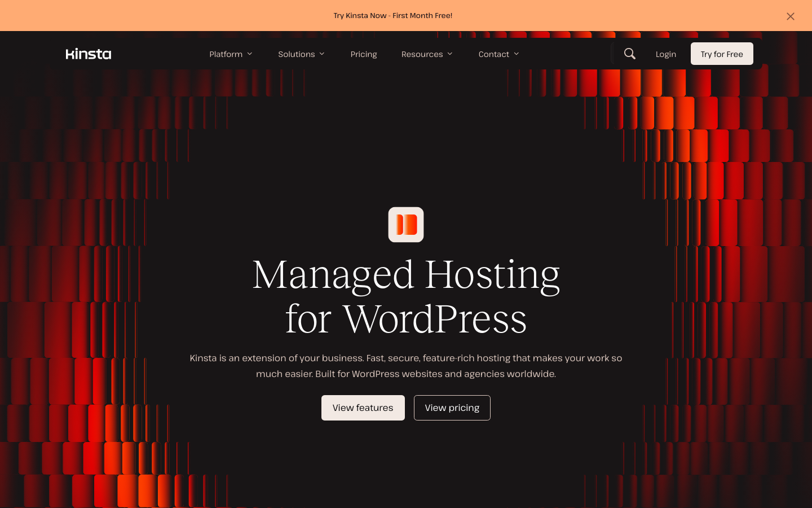
Task: Open the Solutions dropdown
Action: click(296, 54)
